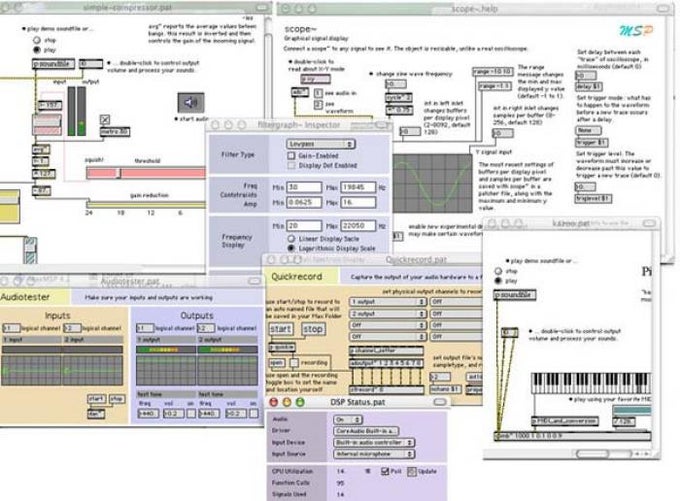Click the delay $1 message box
This screenshot has height=501, width=680.
[x=589, y=87]
